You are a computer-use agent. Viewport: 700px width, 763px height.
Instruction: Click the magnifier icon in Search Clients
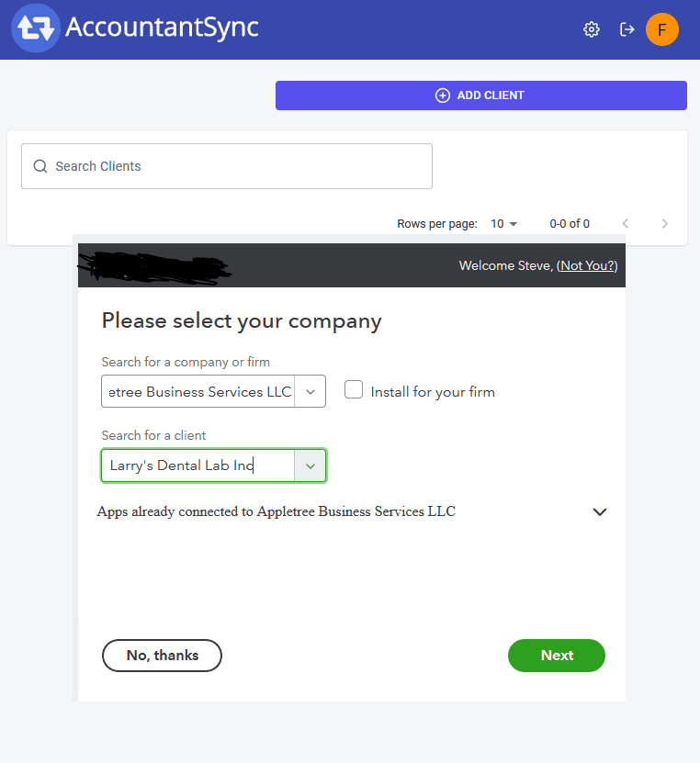pyautogui.click(x=40, y=166)
